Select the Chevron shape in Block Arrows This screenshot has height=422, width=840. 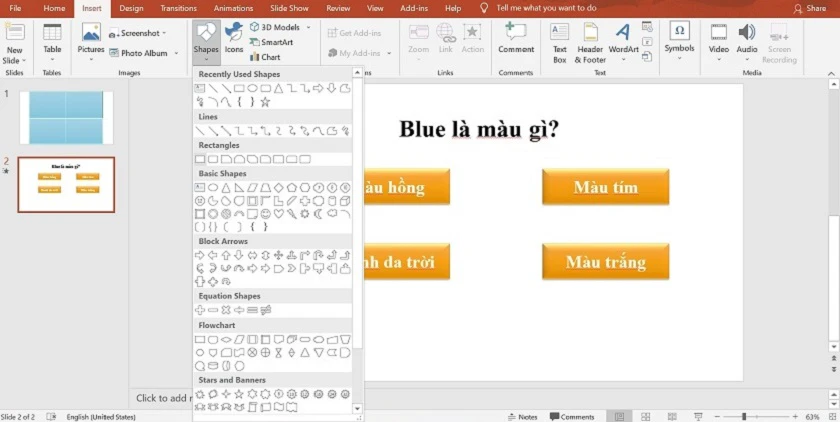[292, 268]
